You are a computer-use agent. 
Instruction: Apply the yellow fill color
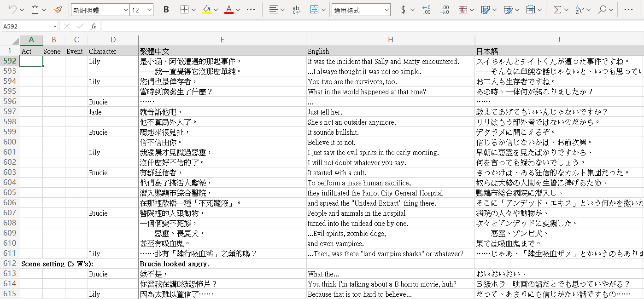207,10
